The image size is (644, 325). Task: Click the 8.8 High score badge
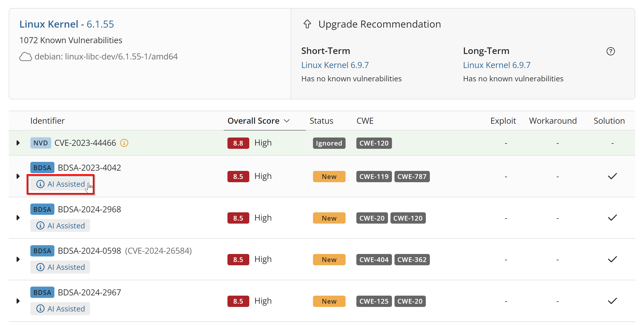tap(238, 143)
